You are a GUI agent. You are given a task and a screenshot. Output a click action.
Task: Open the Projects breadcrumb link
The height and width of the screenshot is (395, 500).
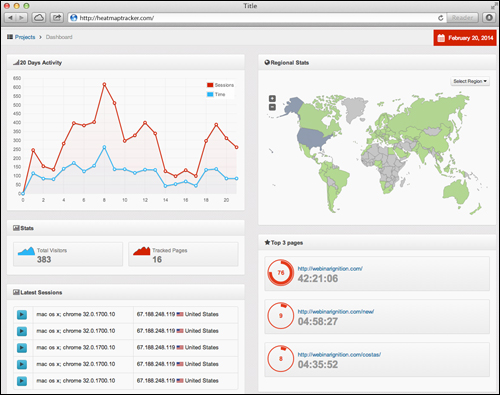(x=25, y=37)
